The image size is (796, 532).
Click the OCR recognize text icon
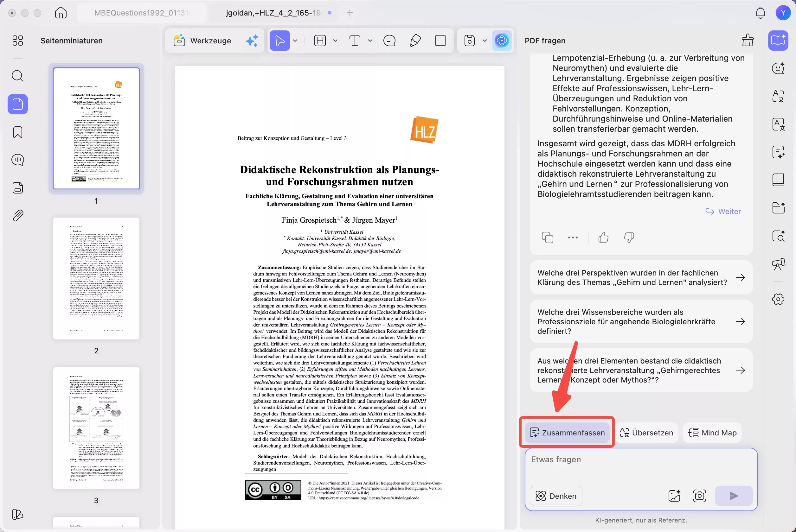(x=778, y=236)
